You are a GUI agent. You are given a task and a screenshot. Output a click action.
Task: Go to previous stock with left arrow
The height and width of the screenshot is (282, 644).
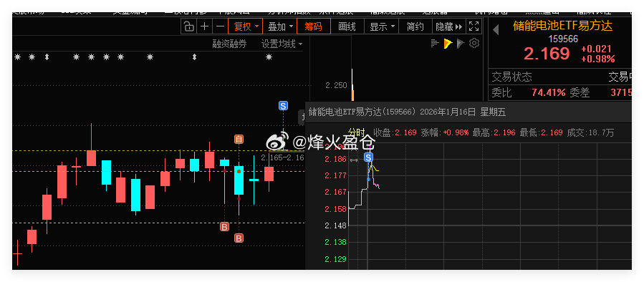click(496, 29)
